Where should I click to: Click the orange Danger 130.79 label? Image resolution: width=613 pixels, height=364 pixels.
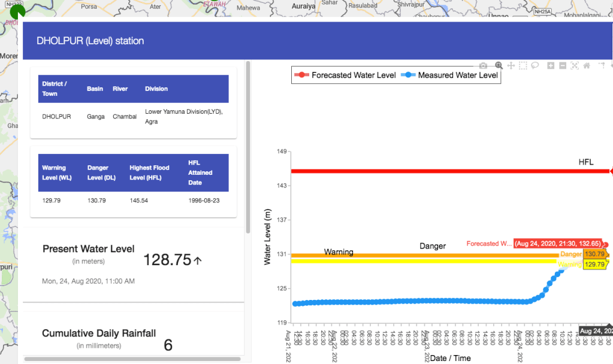click(594, 254)
